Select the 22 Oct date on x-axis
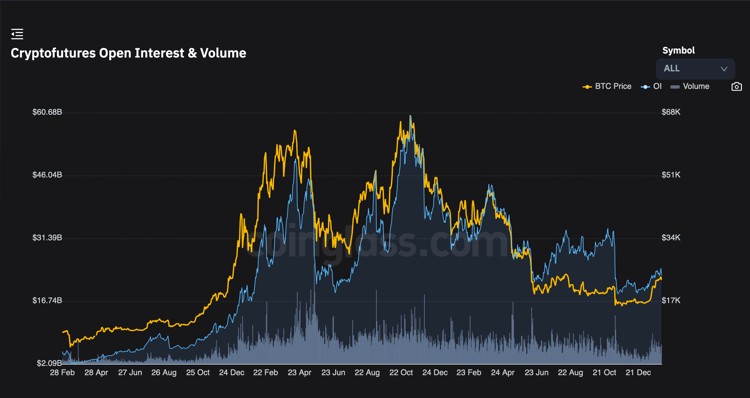750x398 pixels. [401, 373]
